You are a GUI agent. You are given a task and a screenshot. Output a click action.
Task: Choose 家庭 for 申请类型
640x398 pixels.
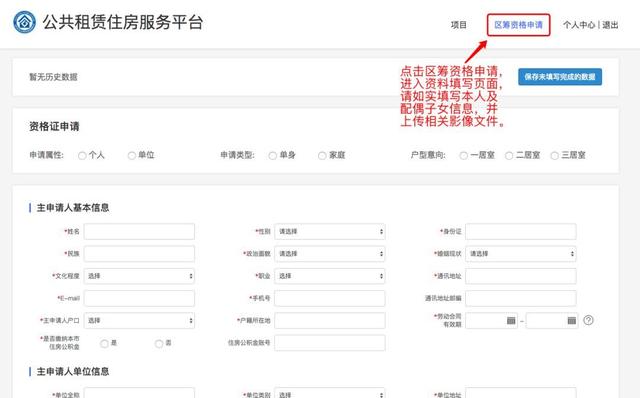tap(322, 156)
